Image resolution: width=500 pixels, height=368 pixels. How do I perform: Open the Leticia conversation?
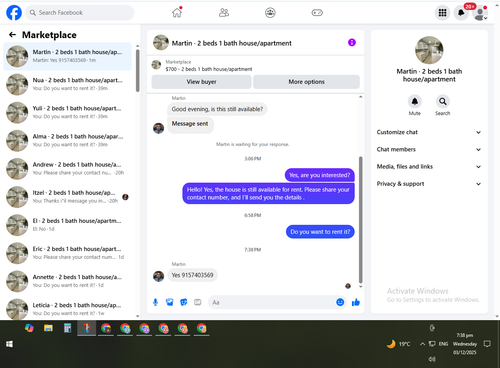click(x=67, y=309)
